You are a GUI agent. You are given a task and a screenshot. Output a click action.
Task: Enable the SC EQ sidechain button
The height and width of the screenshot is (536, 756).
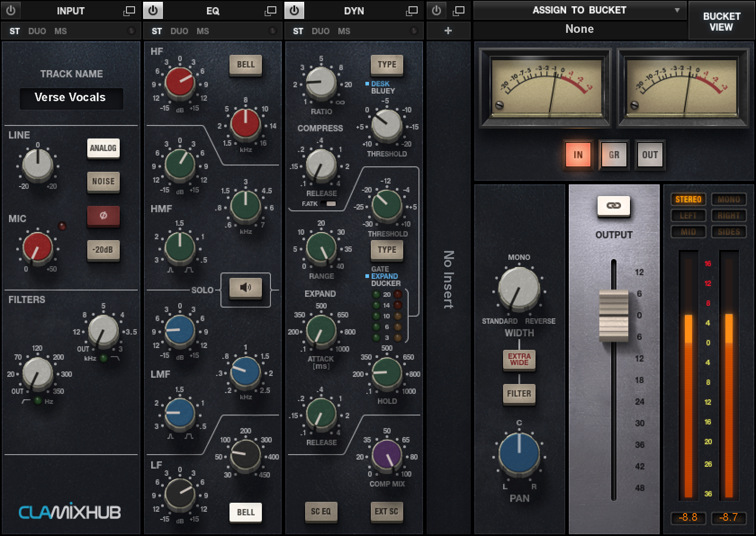tap(321, 512)
